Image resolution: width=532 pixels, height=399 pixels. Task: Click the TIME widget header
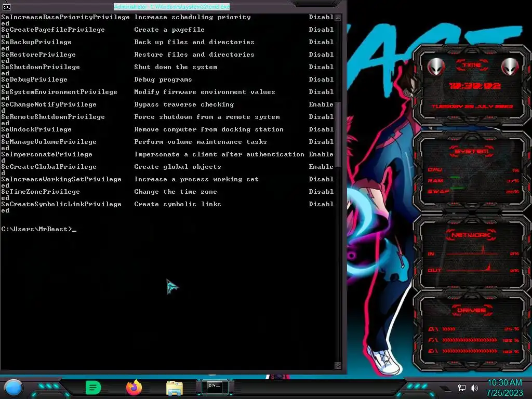(x=472, y=65)
